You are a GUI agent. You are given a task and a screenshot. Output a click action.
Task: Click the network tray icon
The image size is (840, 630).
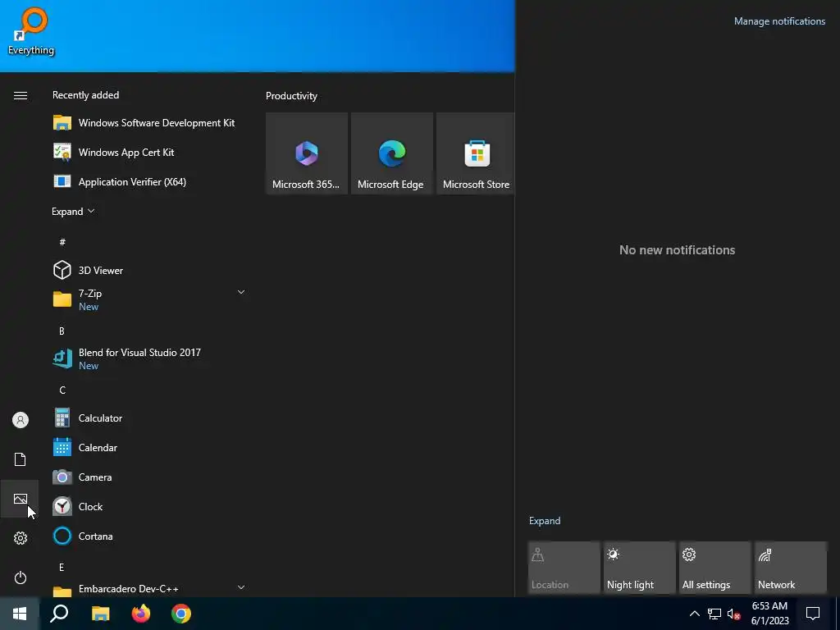[x=714, y=614]
